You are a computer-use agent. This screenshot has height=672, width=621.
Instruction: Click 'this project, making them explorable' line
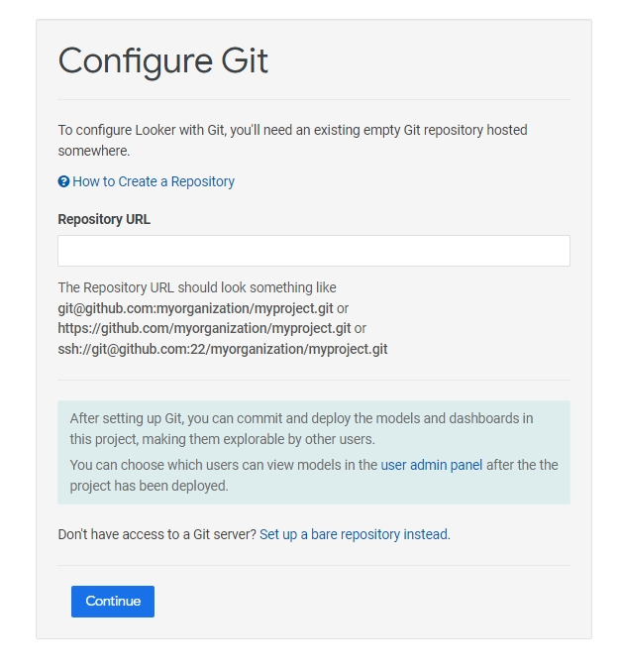pos(222,438)
